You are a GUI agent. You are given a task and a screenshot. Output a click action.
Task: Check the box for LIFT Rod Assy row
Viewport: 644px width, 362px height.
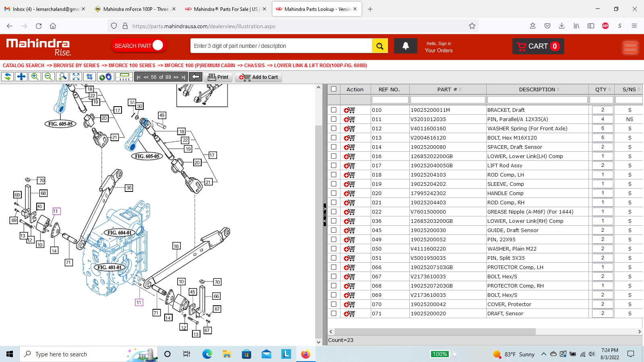point(334,165)
